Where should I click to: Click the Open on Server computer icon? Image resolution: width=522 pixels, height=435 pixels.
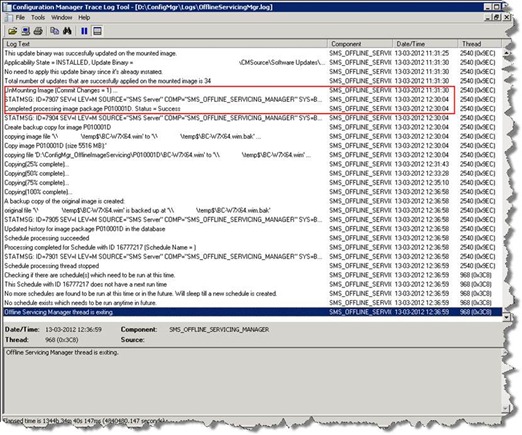[26, 31]
